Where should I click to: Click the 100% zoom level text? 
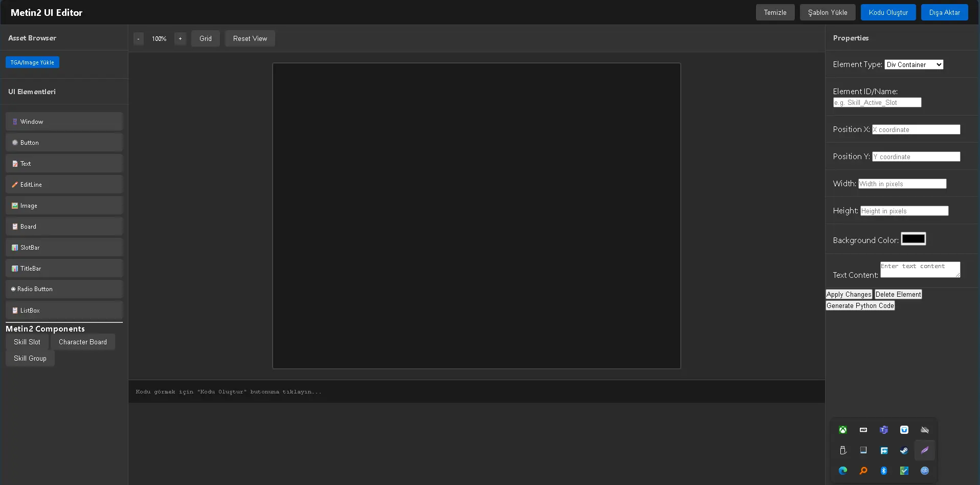(159, 39)
